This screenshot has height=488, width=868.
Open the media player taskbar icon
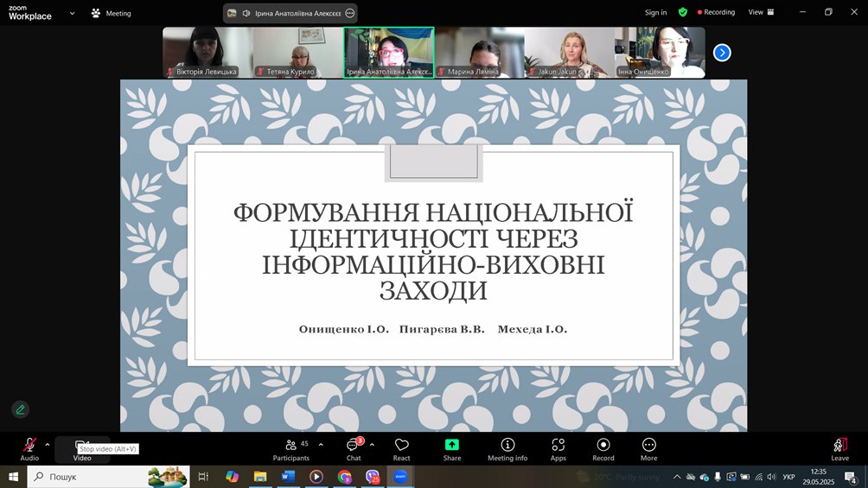(316, 477)
